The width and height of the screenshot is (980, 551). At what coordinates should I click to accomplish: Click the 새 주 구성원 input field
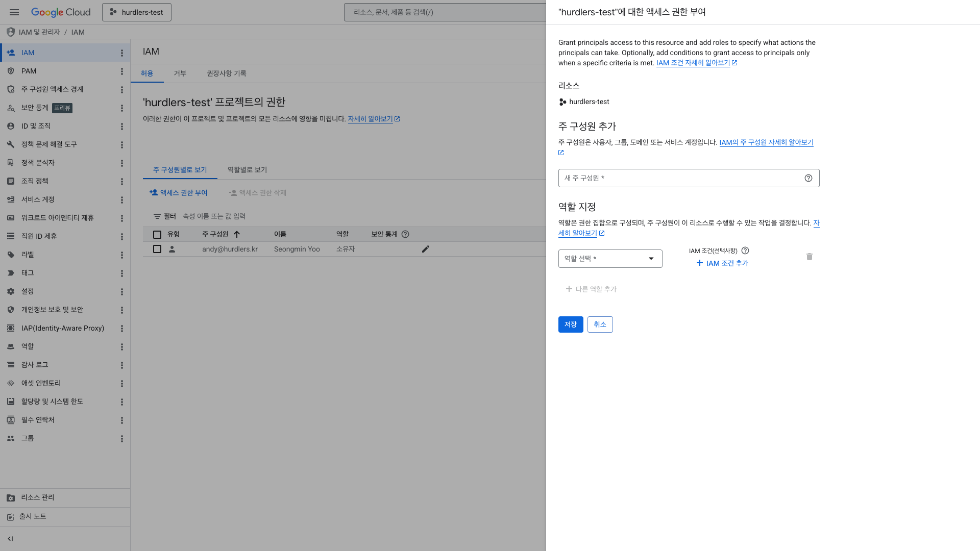click(x=689, y=178)
